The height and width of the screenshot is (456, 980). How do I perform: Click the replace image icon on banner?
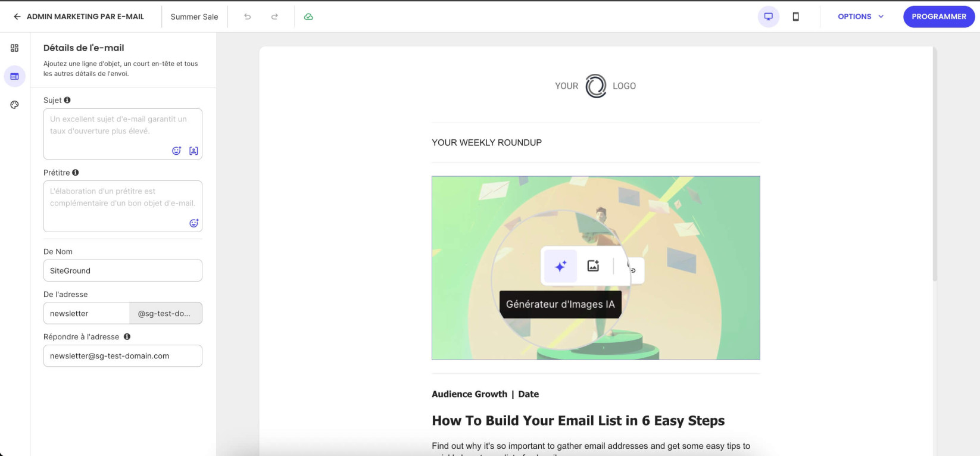[593, 266]
